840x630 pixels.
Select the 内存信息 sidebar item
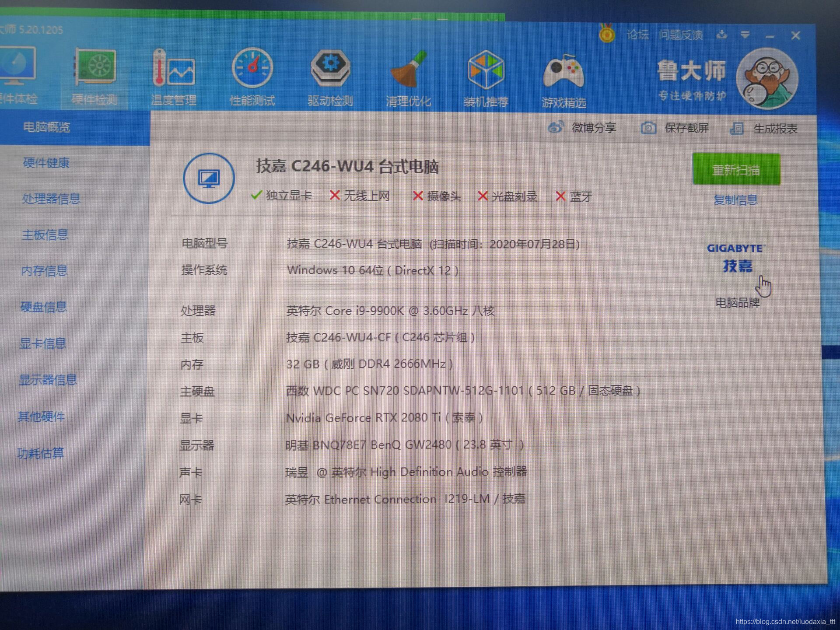click(x=44, y=271)
